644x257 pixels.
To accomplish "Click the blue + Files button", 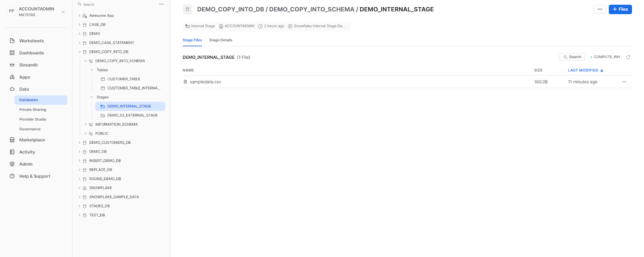I will tap(620, 9).
